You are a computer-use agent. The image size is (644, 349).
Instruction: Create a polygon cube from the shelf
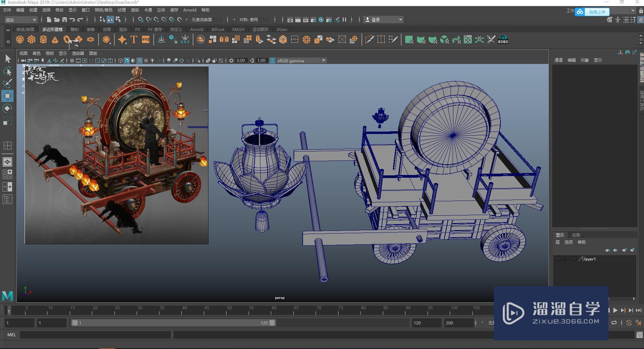tap(32, 40)
